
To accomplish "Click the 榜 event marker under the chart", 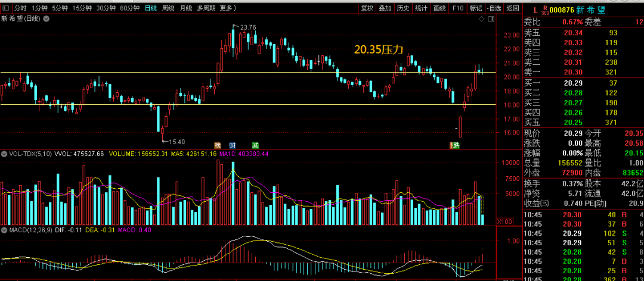I will (217, 145).
